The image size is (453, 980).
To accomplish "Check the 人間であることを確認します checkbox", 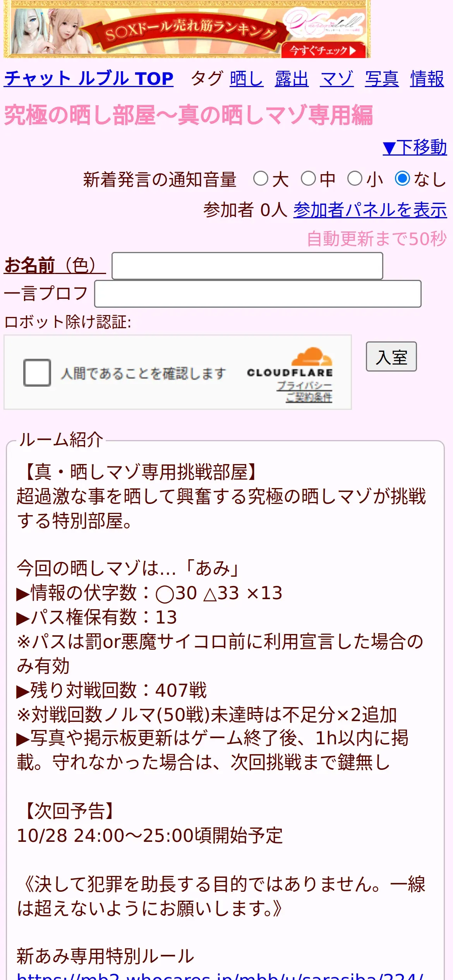I will pyautogui.click(x=37, y=373).
